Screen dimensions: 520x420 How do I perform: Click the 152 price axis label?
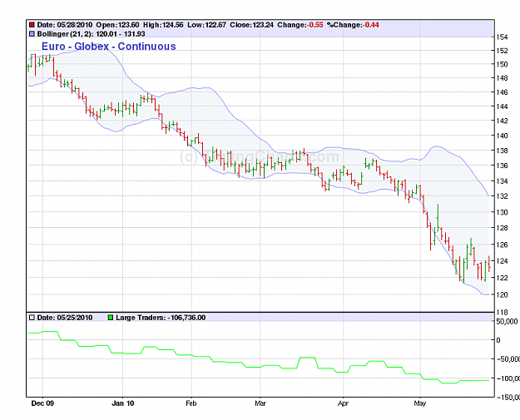pyautogui.click(x=502, y=51)
